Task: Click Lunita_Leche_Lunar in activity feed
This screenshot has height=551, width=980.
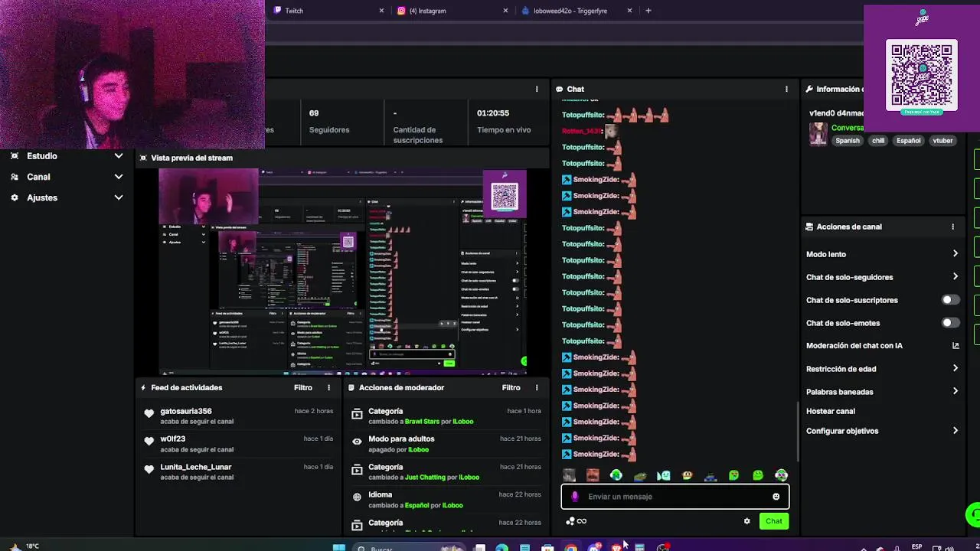Action: point(196,467)
